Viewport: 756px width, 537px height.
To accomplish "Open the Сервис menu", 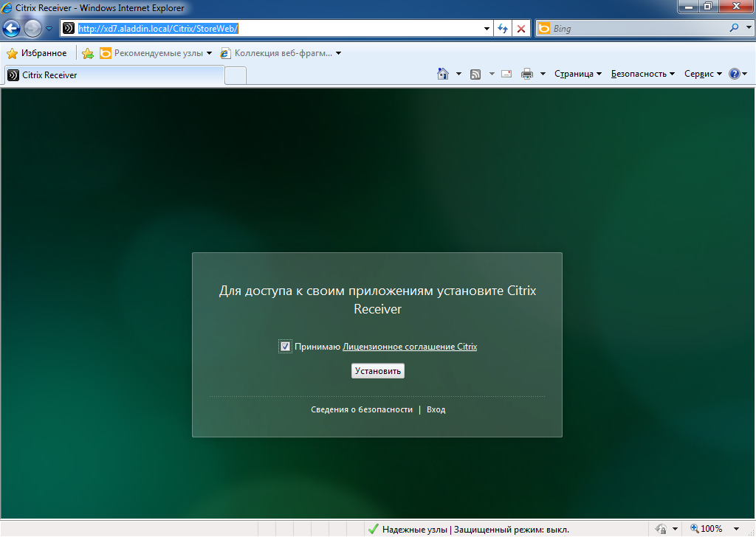I will click(703, 74).
